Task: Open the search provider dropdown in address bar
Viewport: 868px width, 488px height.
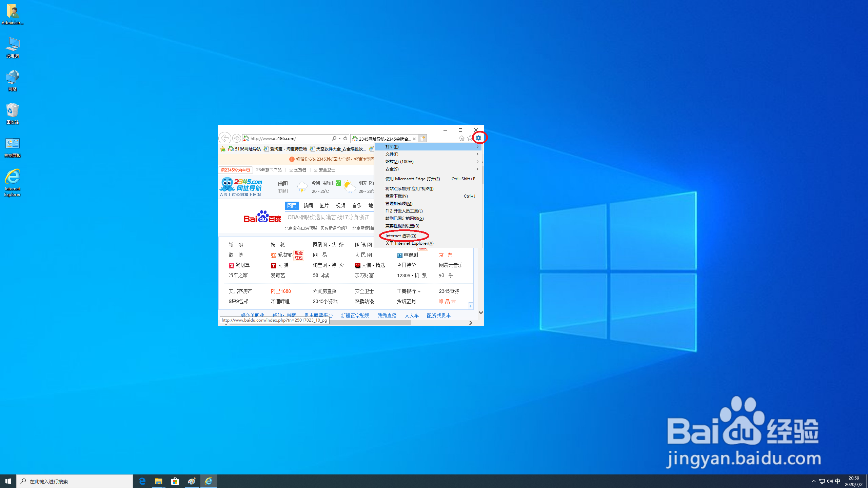Action: [339, 138]
